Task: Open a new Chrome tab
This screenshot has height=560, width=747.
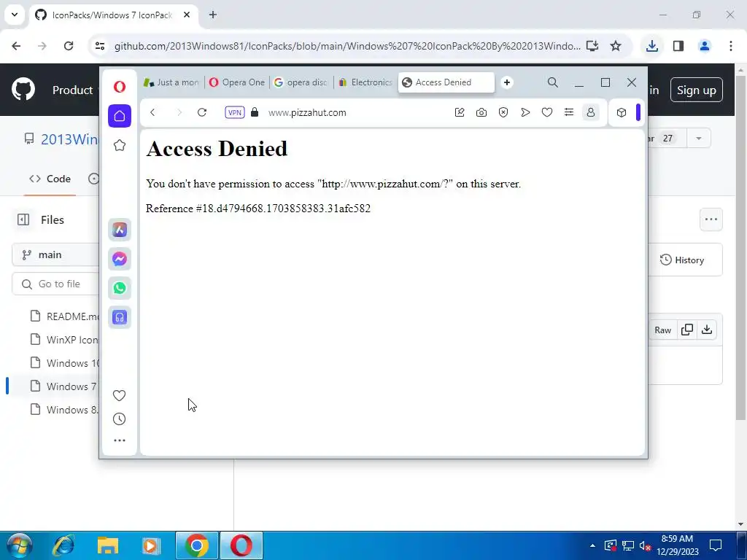Action: (213, 15)
